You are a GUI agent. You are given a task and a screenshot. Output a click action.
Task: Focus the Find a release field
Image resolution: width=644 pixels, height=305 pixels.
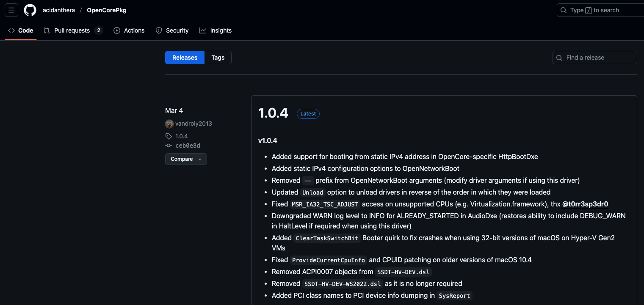pos(595,58)
